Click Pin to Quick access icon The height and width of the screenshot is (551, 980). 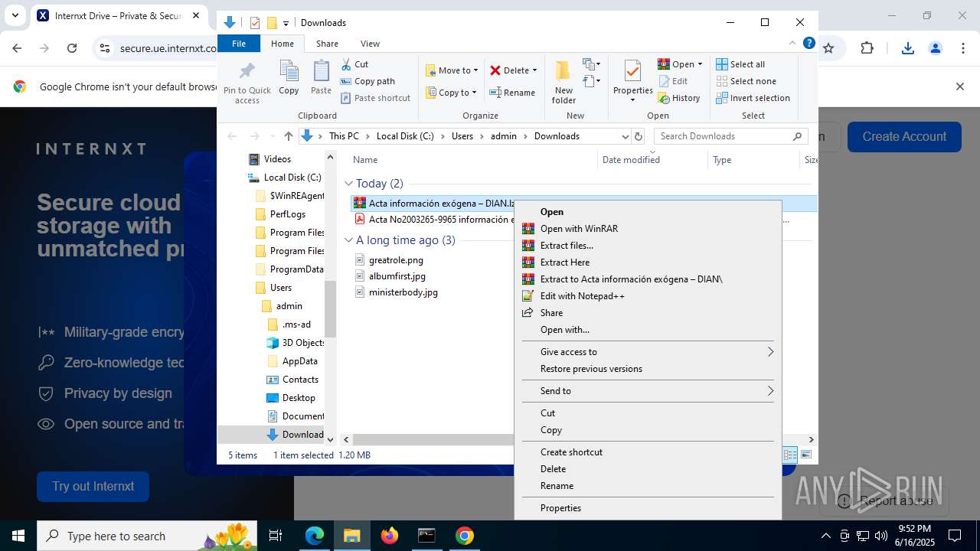[x=247, y=83]
